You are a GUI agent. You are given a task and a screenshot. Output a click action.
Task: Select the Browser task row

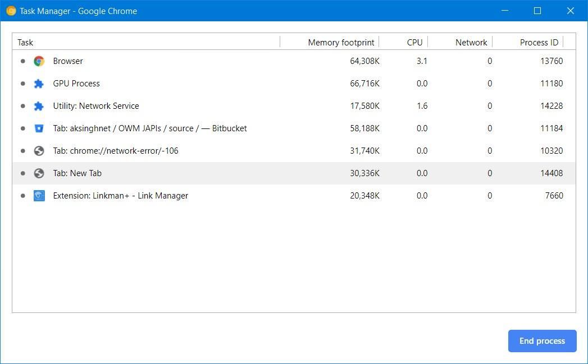(294, 61)
